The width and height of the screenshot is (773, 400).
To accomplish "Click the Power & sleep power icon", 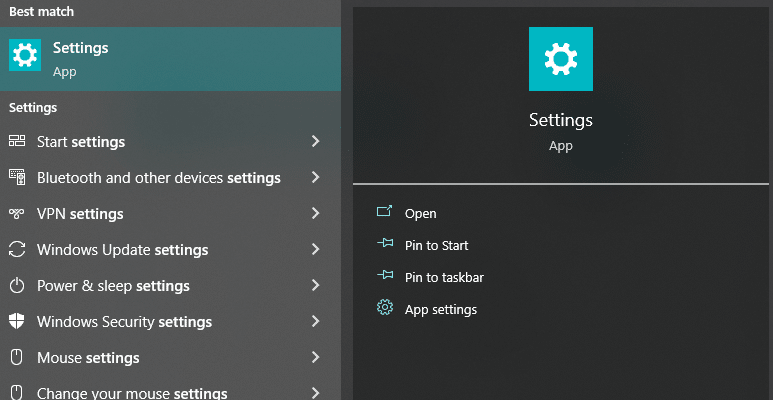I will 17,286.
